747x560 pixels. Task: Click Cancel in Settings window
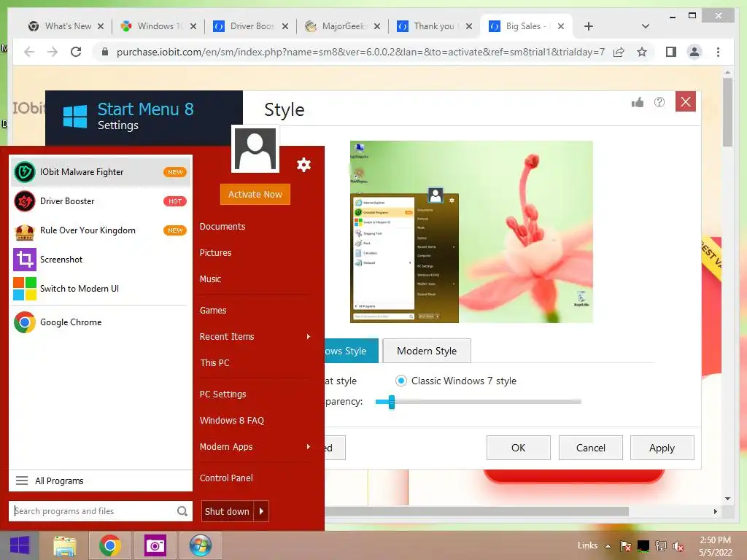click(x=591, y=448)
